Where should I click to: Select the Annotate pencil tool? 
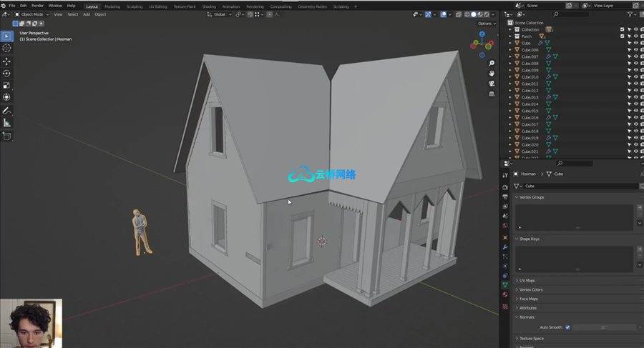[x=6, y=111]
